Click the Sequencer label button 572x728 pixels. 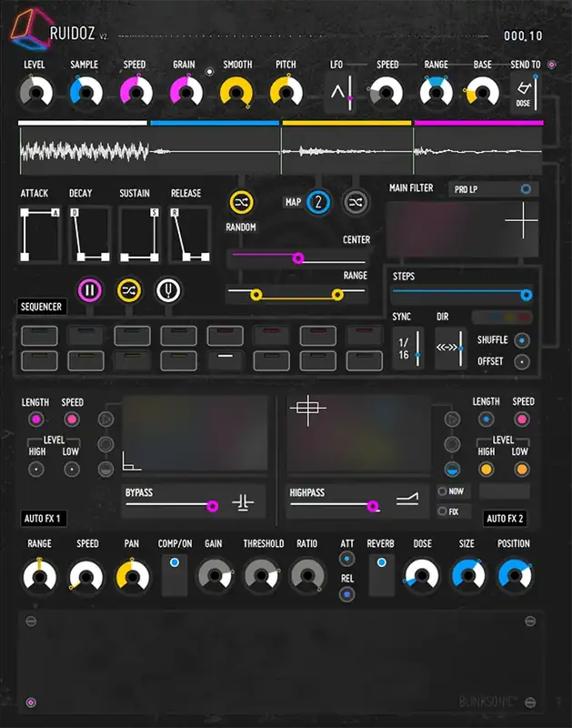[x=41, y=307]
